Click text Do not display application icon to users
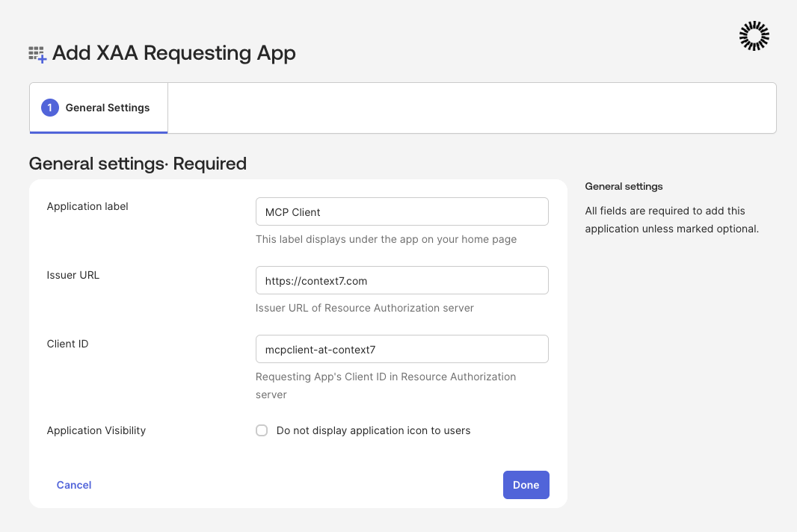Viewport: 797px width, 532px height. (374, 430)
